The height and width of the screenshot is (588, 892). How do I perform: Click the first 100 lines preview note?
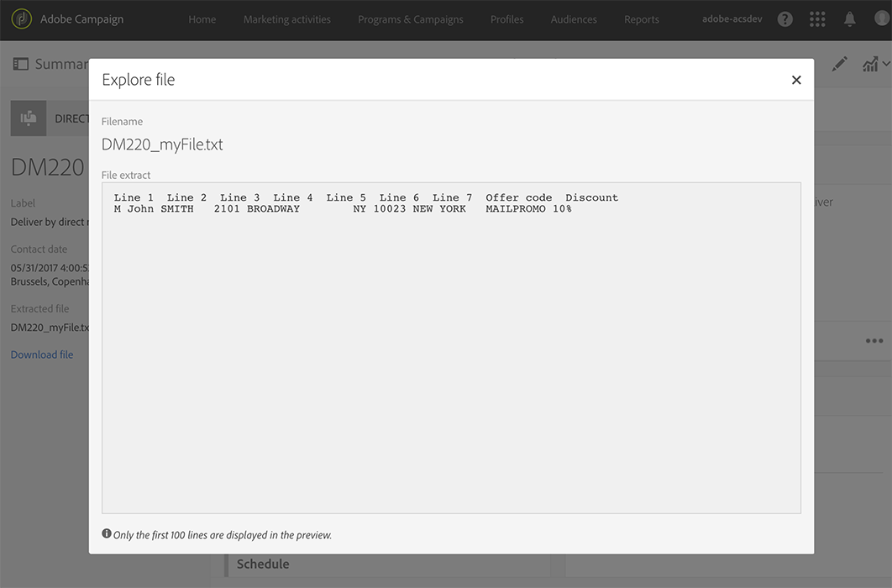click(x=223, y=535)
